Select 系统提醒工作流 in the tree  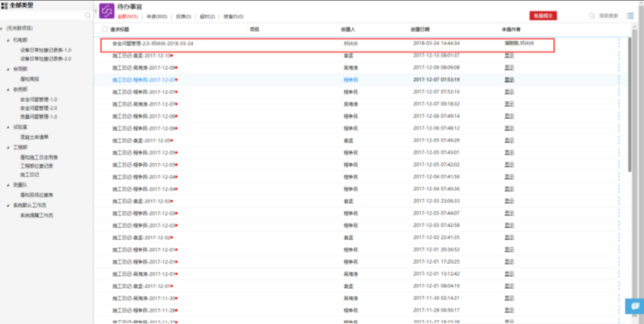pyautogui.click(x=37, y=216)
